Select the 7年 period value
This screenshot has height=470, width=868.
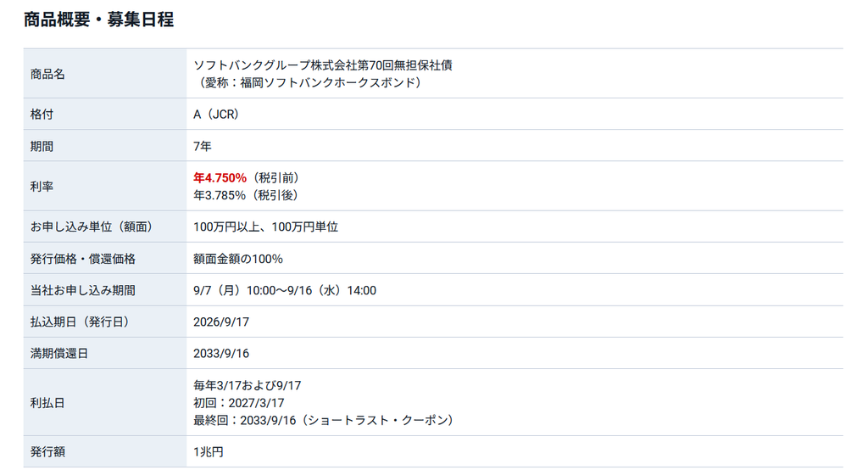[x=202, y=146]
